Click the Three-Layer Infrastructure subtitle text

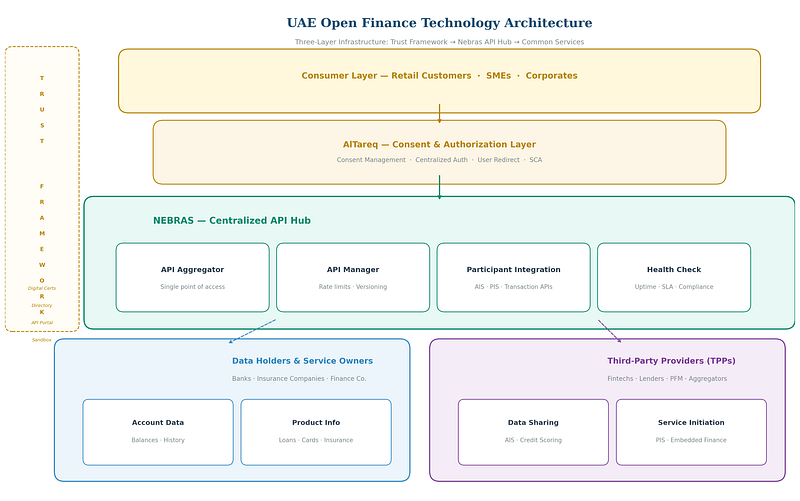click(x=439, y=42)
